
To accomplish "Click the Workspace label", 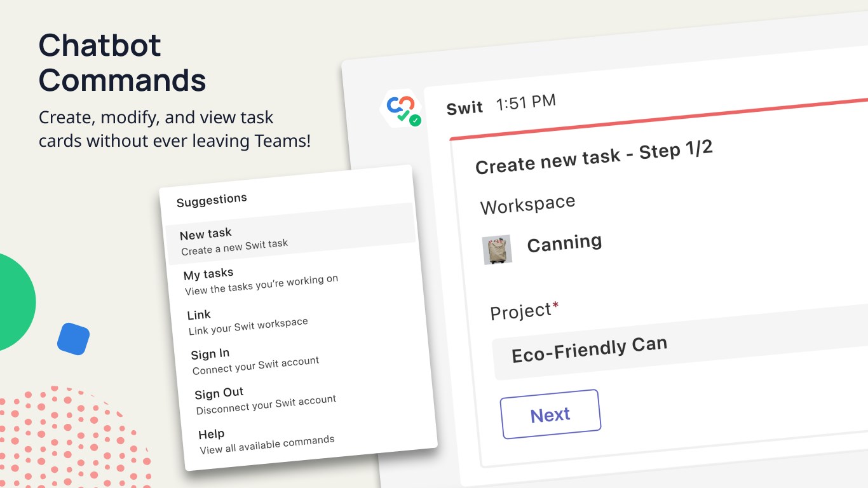I will click(527, 205).
